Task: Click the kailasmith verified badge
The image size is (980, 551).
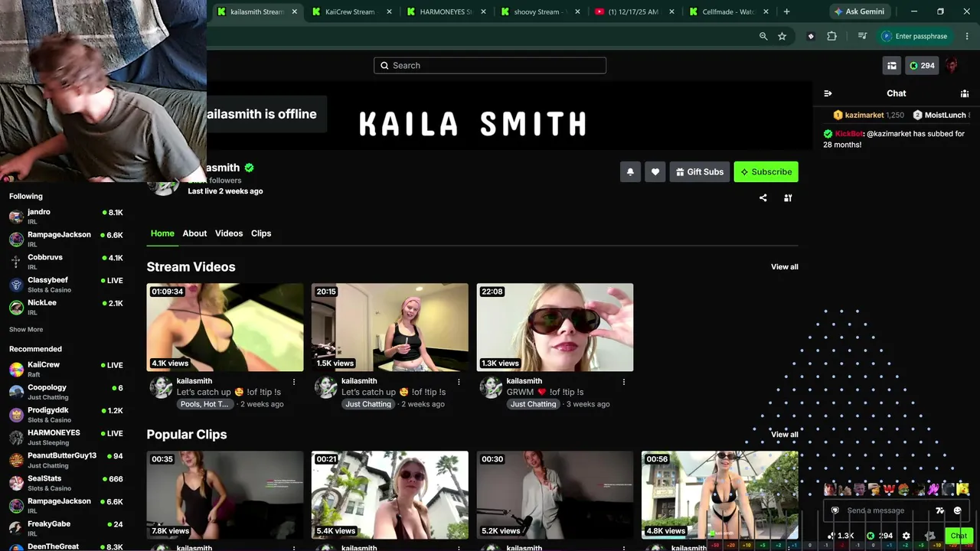Action: 249,168
